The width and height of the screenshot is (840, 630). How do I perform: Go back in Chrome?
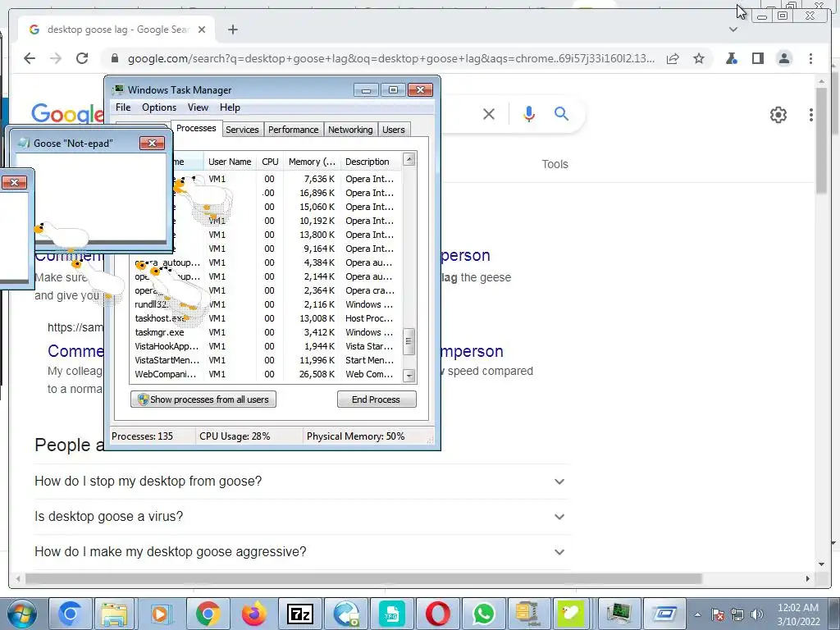coord(30,58)
